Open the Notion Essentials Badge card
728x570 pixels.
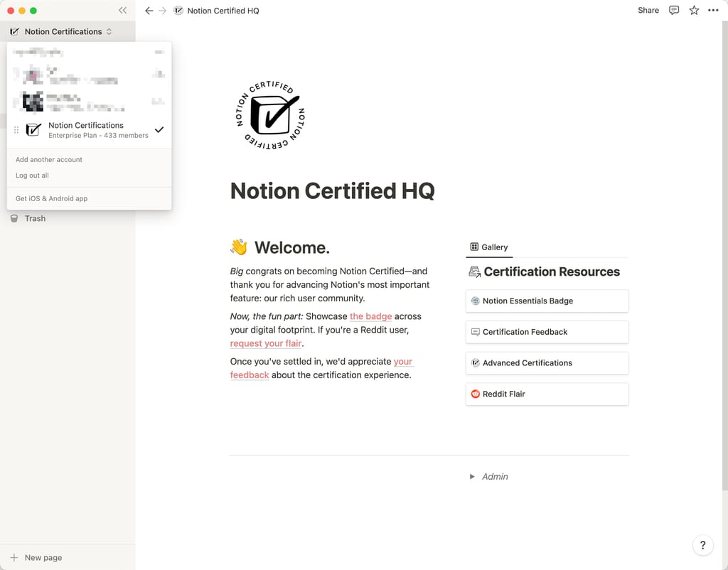pyautogui.click(x=547, y=301)
